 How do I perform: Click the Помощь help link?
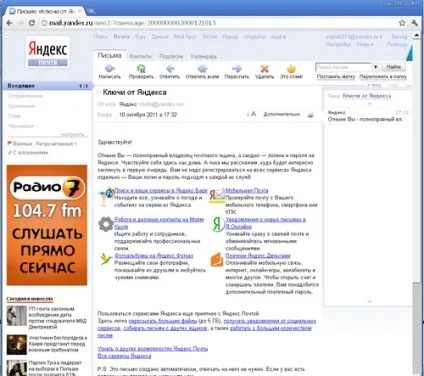coord(397,44)
